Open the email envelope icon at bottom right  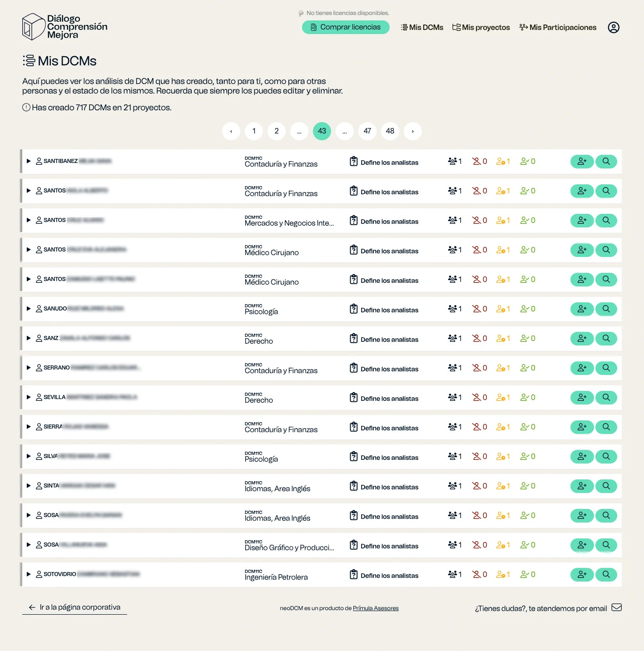(617, 607)
